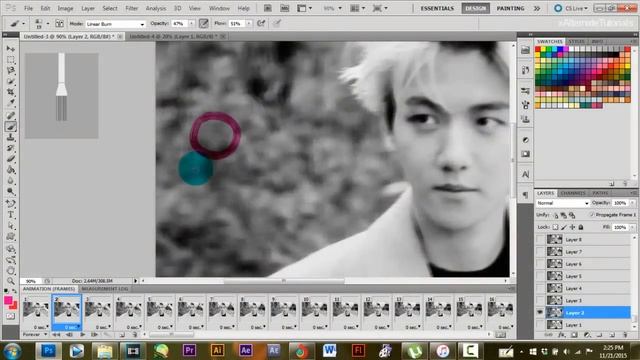Toggle Lock transparent pixels
Image resolution: width=640 pixels, height=360 pixels.
click(x=555, y=227)
